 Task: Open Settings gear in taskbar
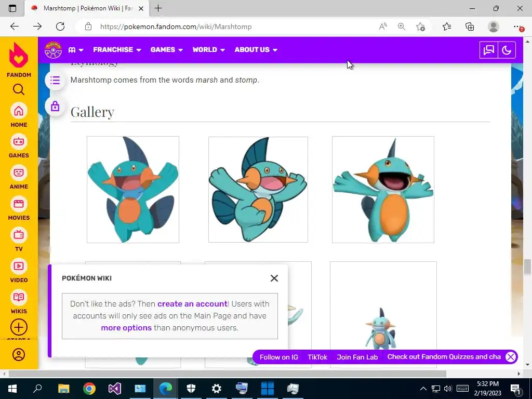[x=217, y=389]
